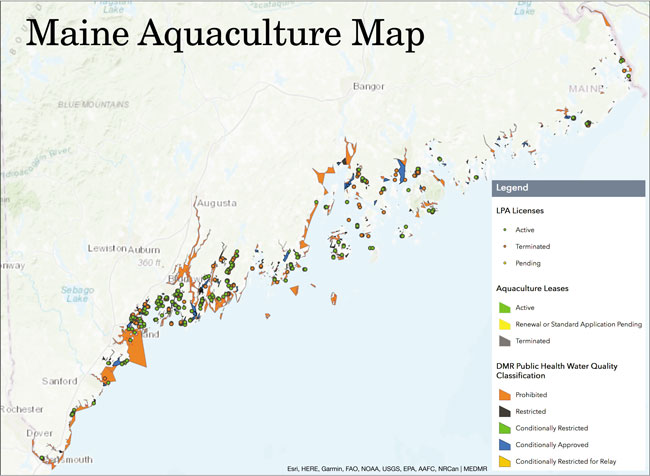Select the green Conditionally Restricted legend icon

(x=504, y=428)
